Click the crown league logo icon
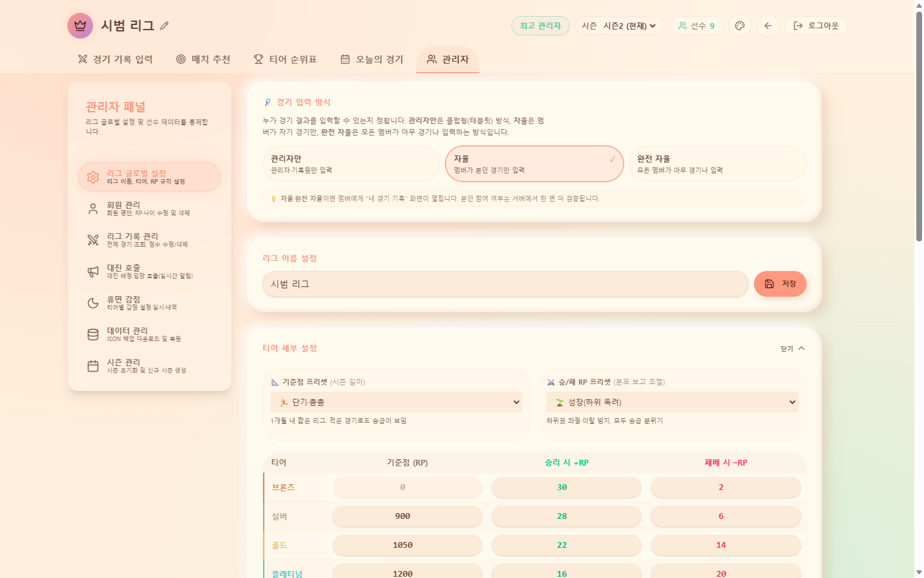This screenshot has width=924, height=578. pyautogui.click(x=80, y=26)
